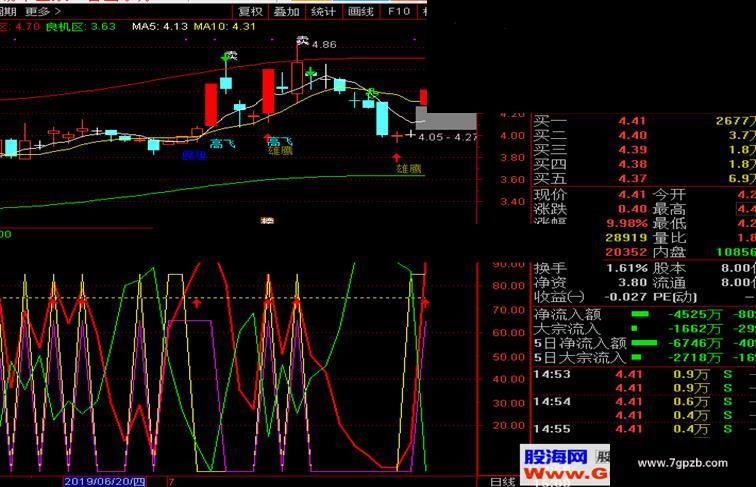The height and width of the screenshot is (487, 756).
Task: Click the 14:54 trade tick row
Action: pyautogui.click(x=643, y=402)
